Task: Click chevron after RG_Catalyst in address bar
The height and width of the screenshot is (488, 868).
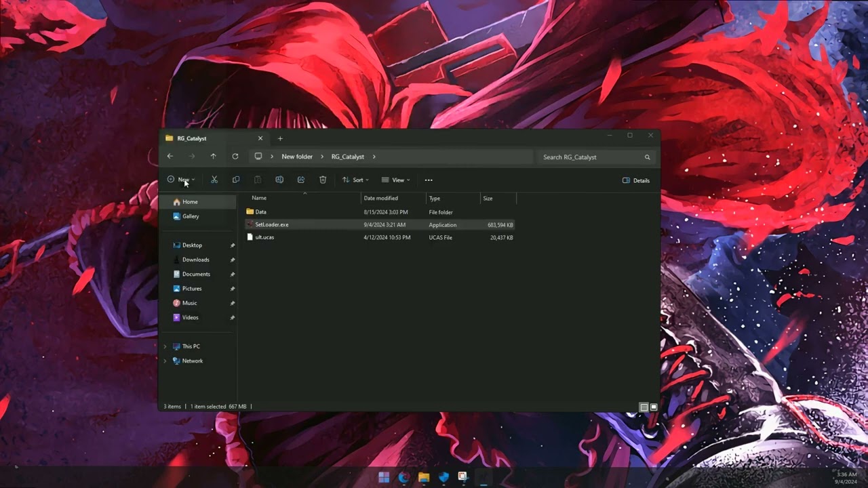Action: point(374,157)
